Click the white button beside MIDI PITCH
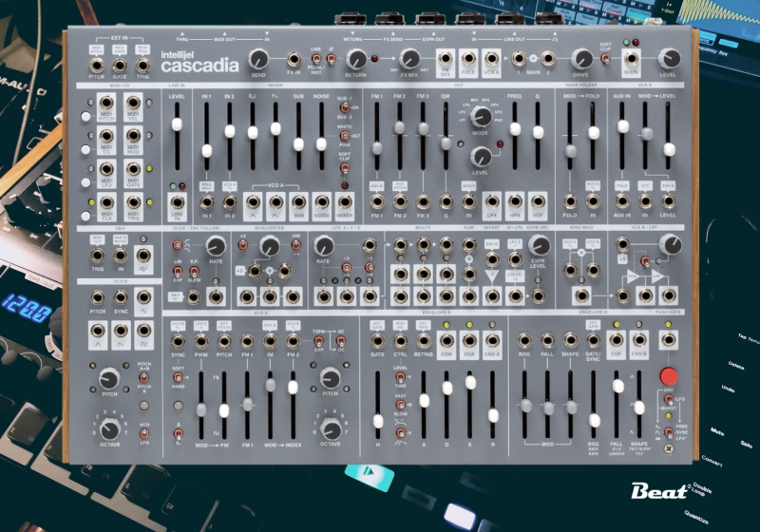This screenshot has width=760, height=532. [85, 116]
